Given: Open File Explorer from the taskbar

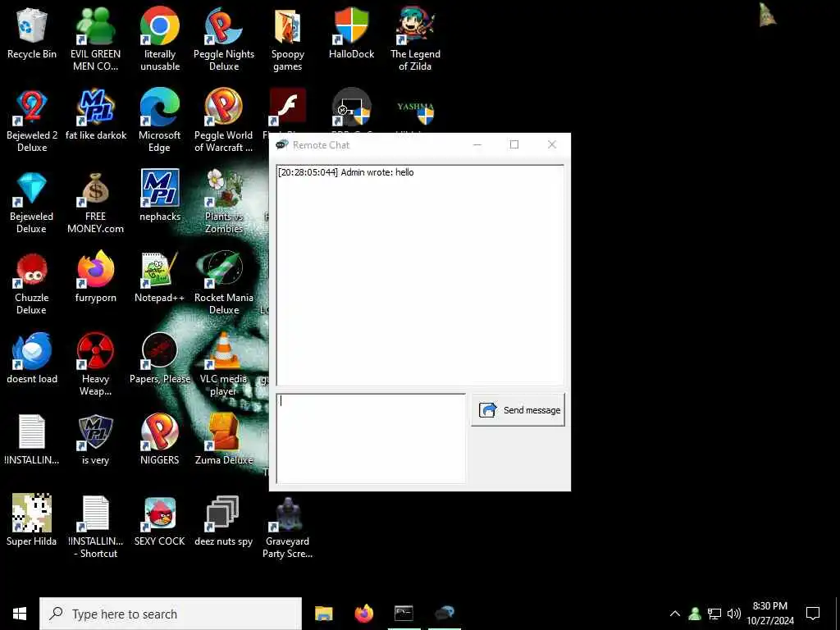Looking at the screenshot, I should 323,614.
